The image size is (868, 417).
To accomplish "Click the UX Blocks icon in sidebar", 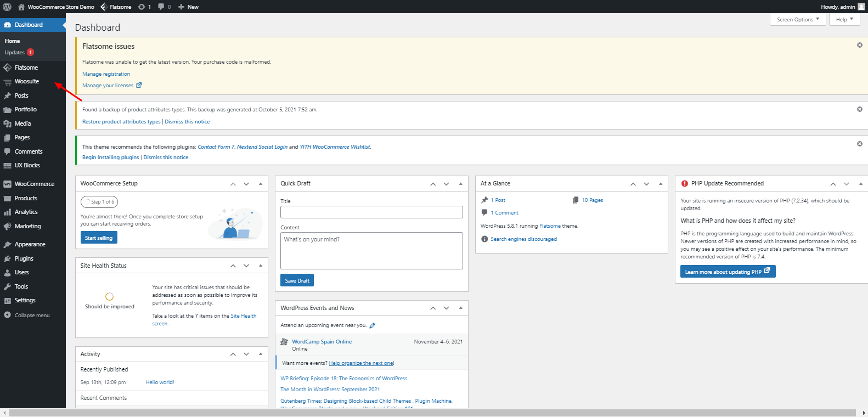I will [x=7, y=166].
